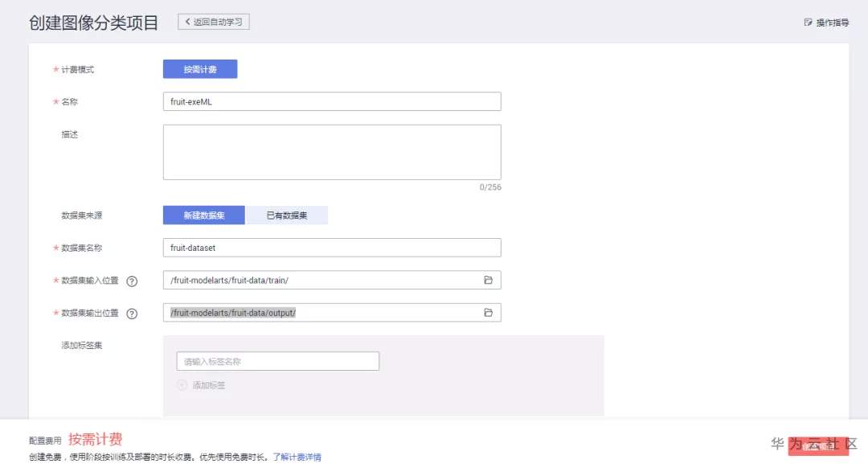Viewport: 868px width, 464px height.
Task: Focus the 名称 field containing fruit-exeML
Action: tap(332, 101)
